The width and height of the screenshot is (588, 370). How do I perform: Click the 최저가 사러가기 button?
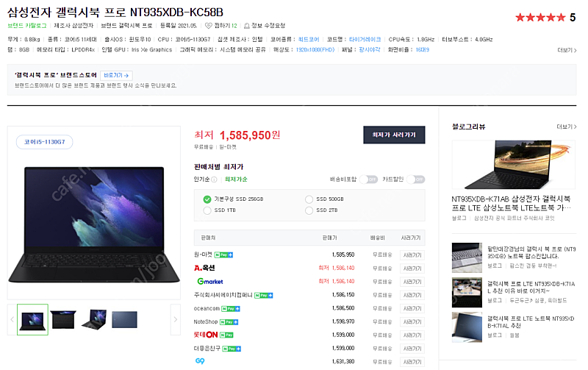tap(394, 135)
